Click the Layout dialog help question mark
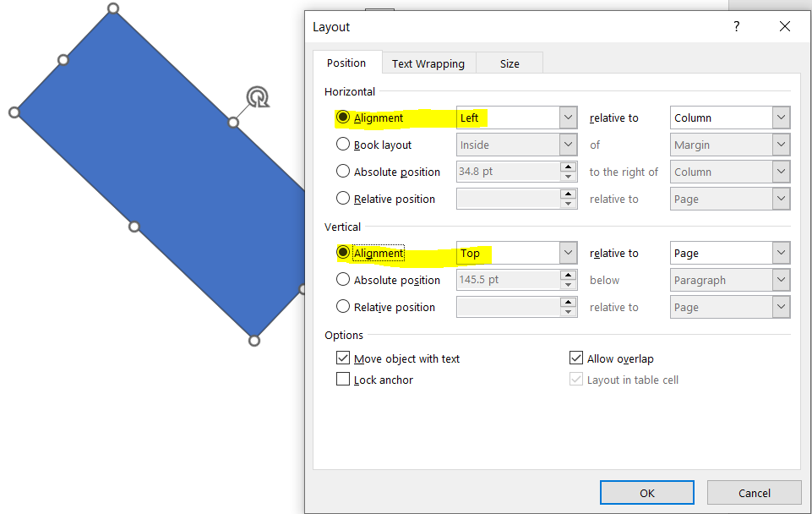This screenshot has width=812, height=514. tap(736, 27)
